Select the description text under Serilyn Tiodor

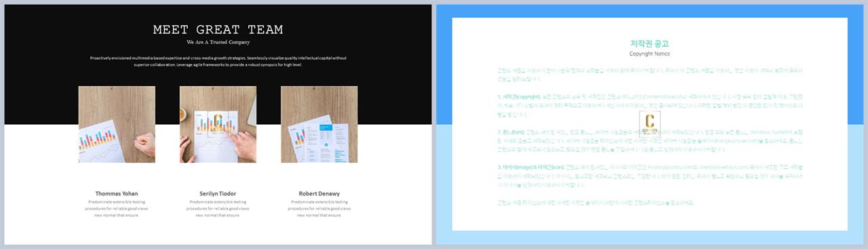pos(218,208)
